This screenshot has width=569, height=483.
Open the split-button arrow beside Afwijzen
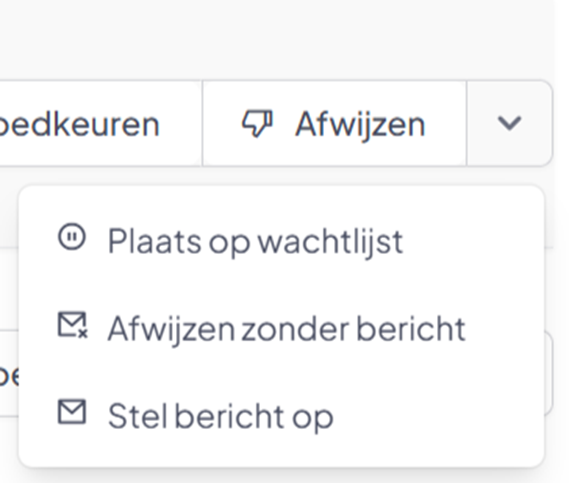coord(509,123)
